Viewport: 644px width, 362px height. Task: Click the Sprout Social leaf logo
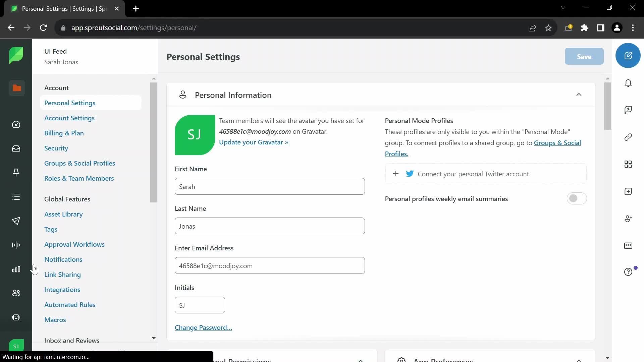(x=16, y=55)
